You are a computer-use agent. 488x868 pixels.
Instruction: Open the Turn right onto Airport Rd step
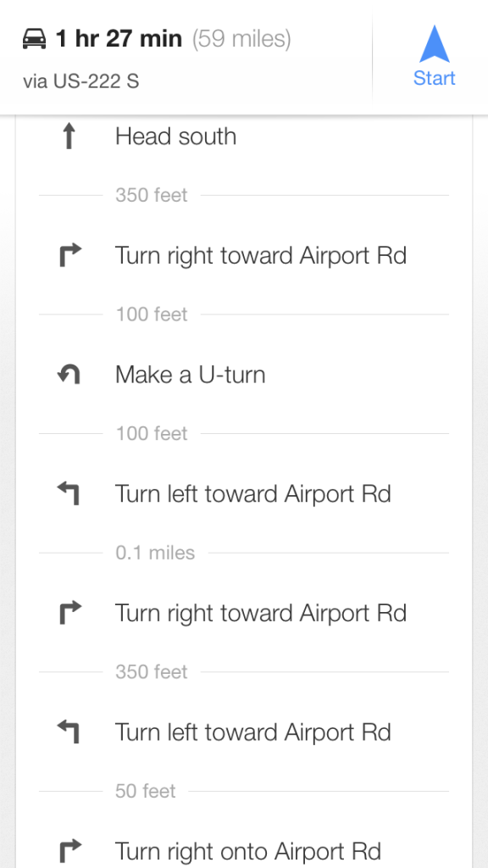pos(243,851)
